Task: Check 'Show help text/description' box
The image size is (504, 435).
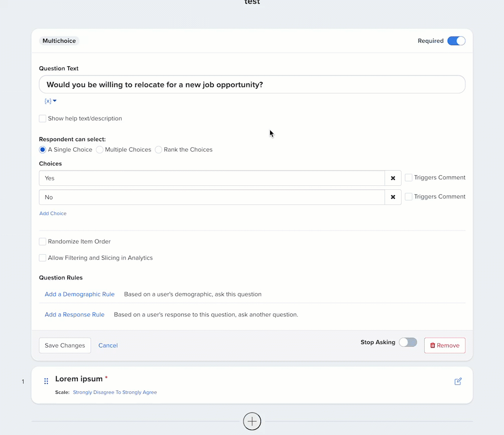Action: click(x=43, y=119)
